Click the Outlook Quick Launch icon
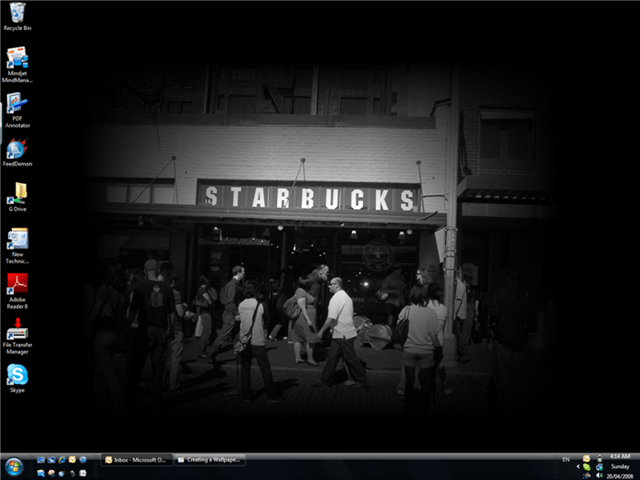 pos(72,460)
